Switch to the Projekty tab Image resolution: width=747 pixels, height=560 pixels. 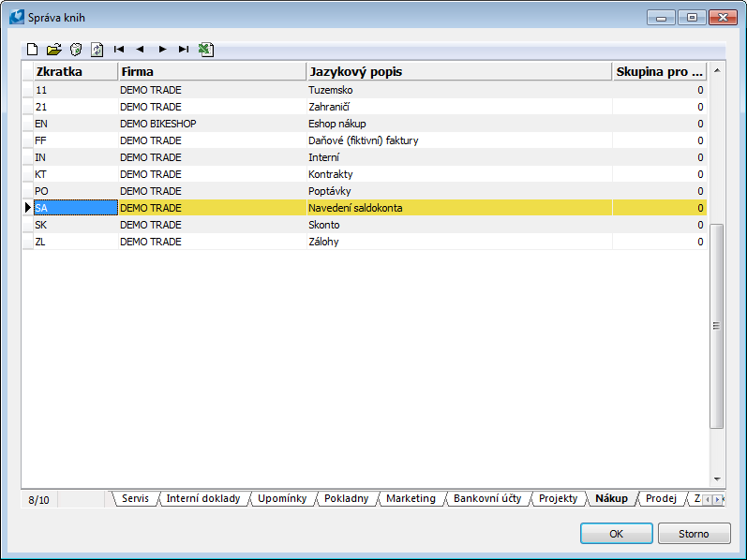[558, 498]
